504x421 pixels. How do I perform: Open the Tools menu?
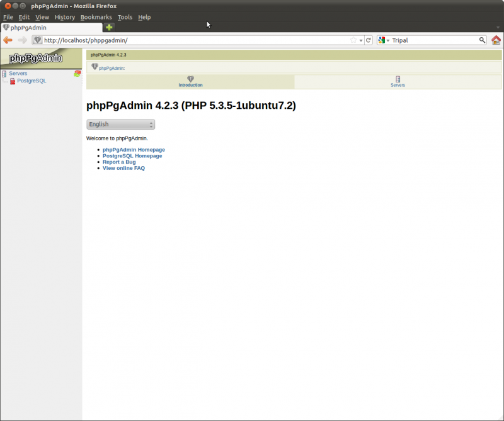point(125,18)
